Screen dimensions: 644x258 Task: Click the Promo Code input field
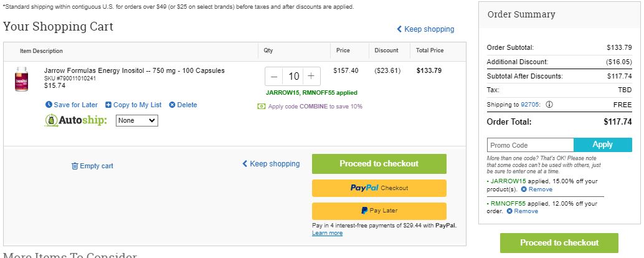[x=530, y=145]
